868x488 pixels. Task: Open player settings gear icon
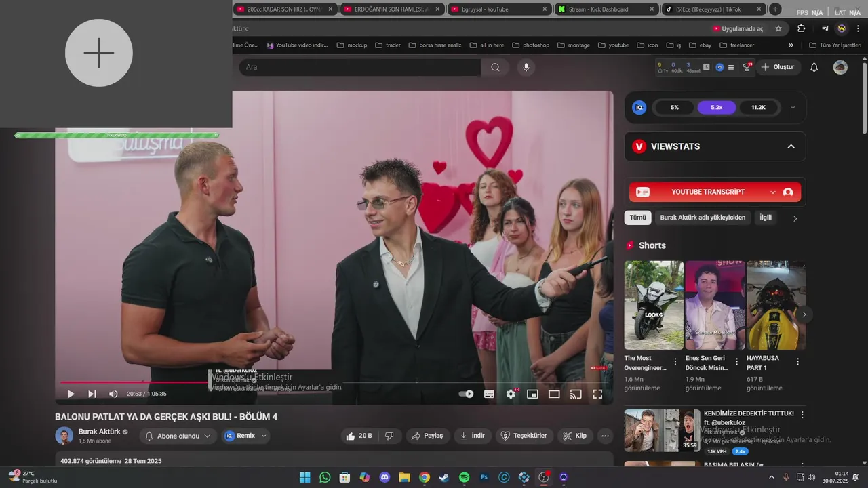coord(511,394)
